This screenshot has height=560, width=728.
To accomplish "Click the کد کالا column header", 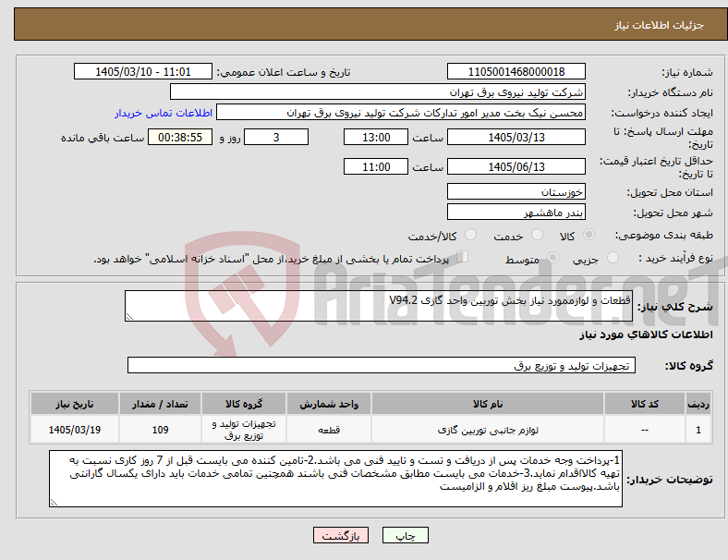I will [645, 404].
